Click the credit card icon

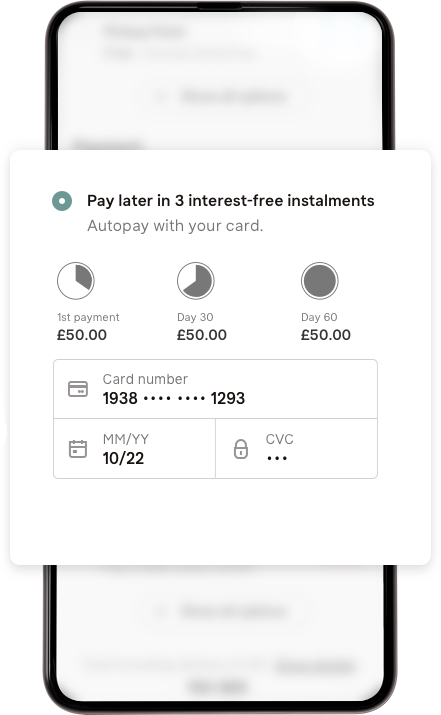coord(78,389)
